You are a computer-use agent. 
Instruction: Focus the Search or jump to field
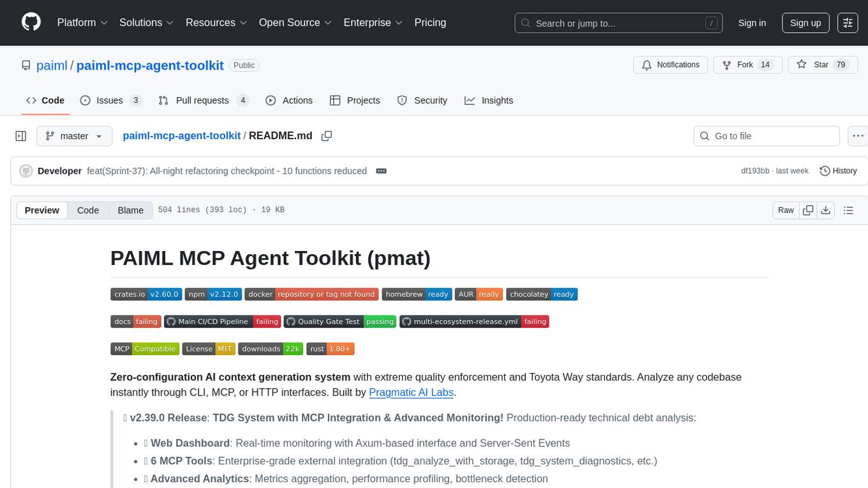click(x=618, y=23)
